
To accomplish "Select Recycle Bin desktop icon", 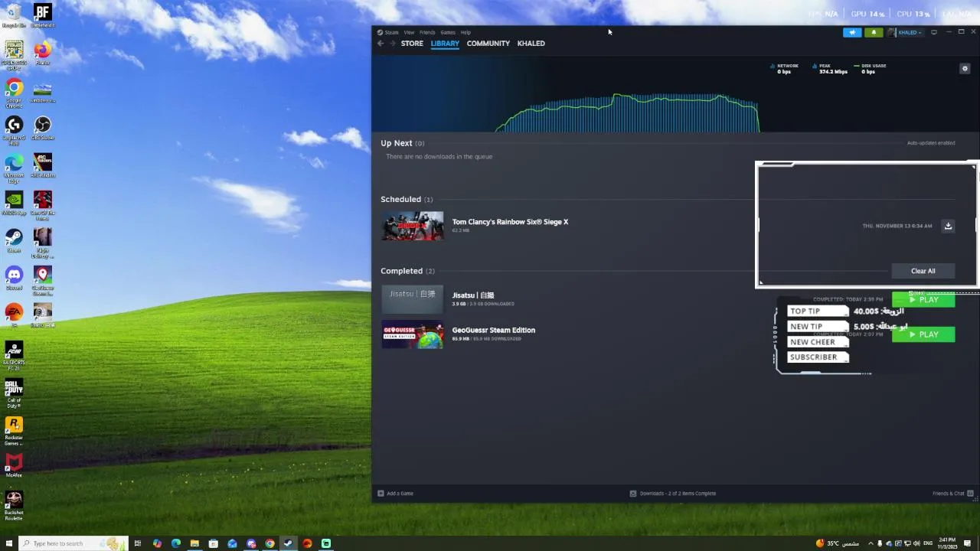I will click(14, 15).
